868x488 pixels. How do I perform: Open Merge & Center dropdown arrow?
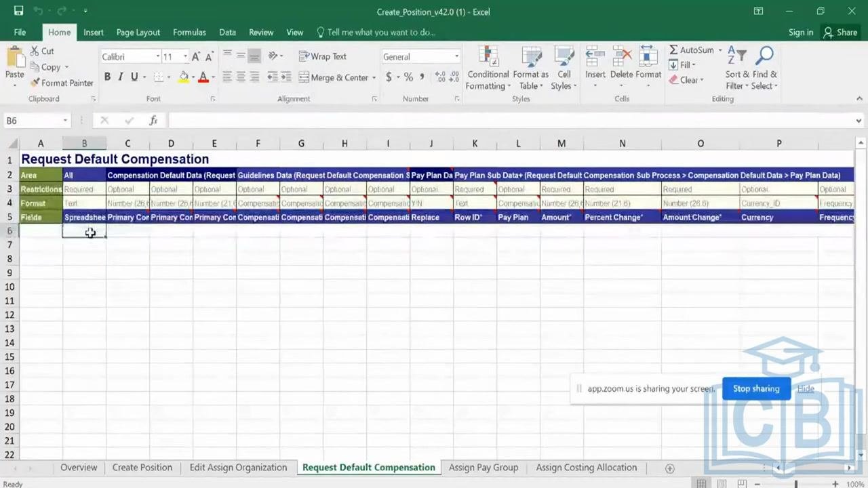coord(374,77)
